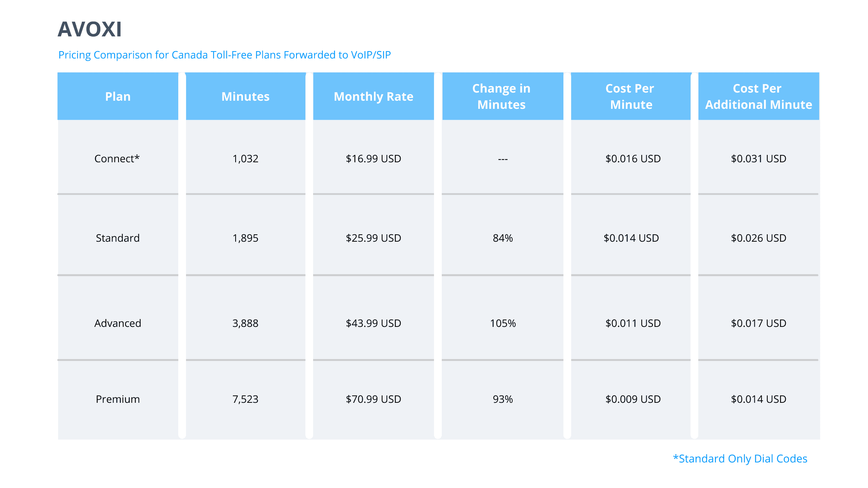Viewport: 868px width, 488px height.
Task: Click the AVOXI logo title
Action: coord(90,29)
